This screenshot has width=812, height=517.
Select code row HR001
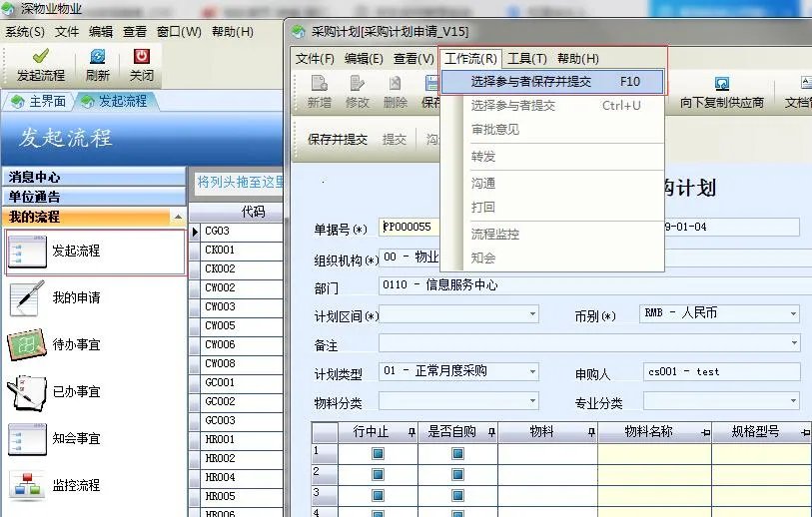tap(241, 440)
